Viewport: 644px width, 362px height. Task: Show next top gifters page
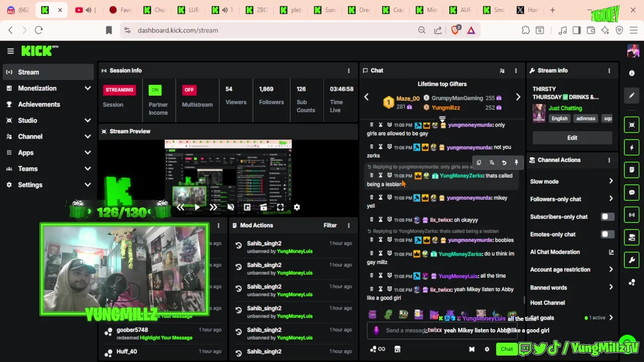tap(518, 97)
